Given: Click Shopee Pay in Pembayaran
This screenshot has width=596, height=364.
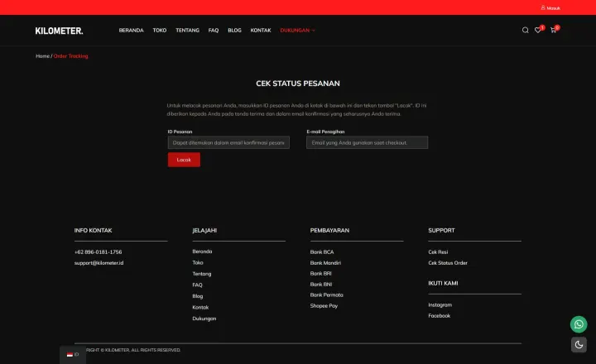Looking at the screenshot, I should 324,306.
